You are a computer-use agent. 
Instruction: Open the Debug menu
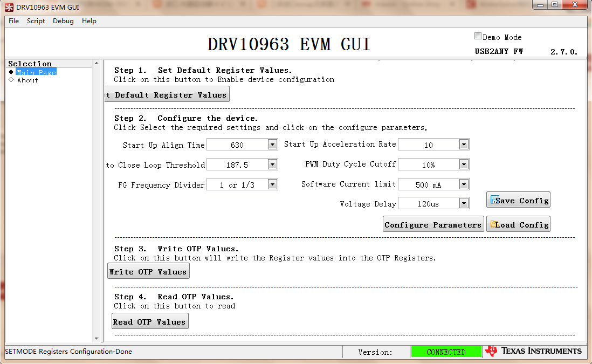63,21
